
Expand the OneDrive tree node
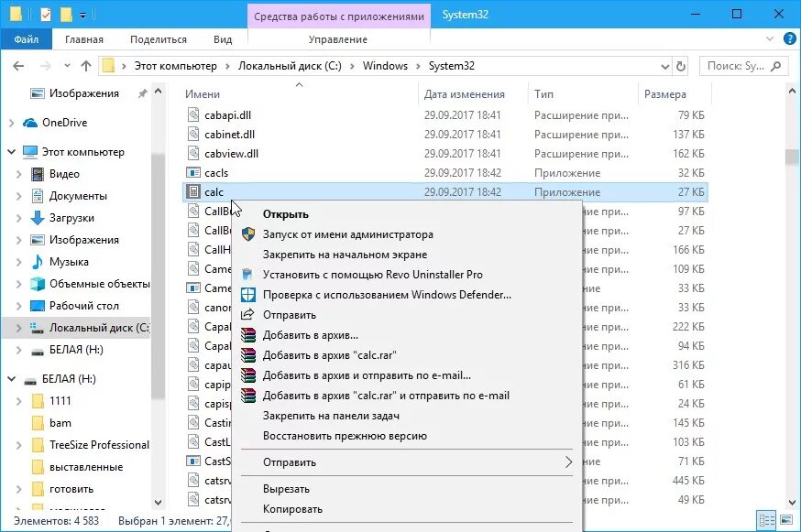(12, 123)
